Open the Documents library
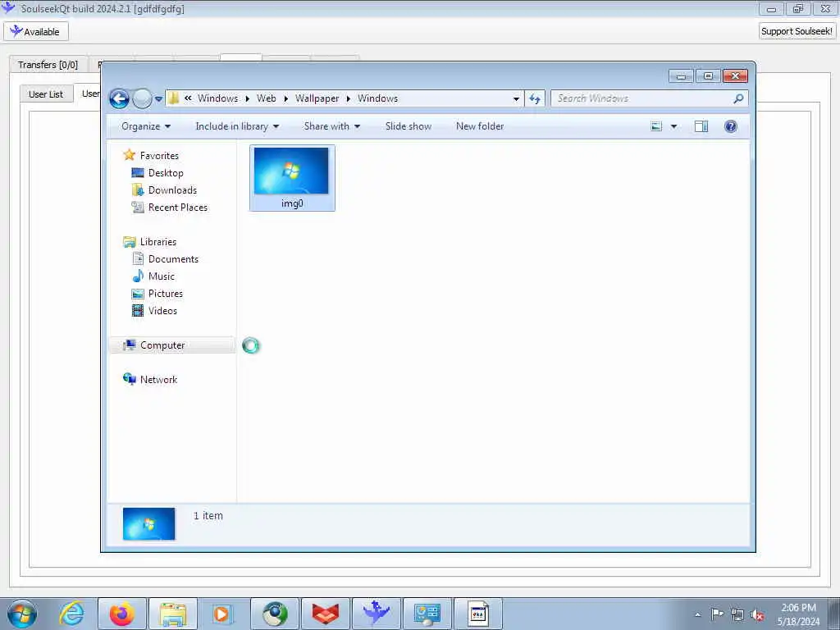This screenshot has width=840, height=630. click(x=173, y=259)
